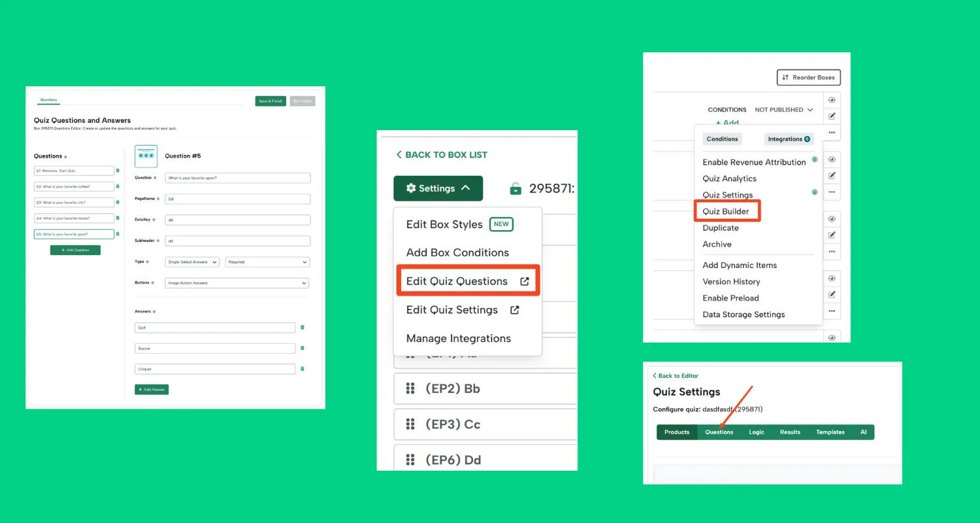Delete question Q1: Welcome, Start Quiz
This screenshot has width=980, height=523.
(118, 171)
